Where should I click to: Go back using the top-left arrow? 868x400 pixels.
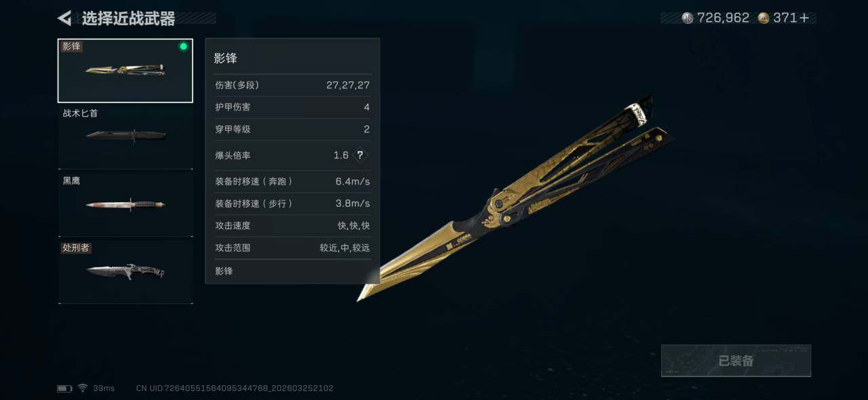[x=64, y=18]
